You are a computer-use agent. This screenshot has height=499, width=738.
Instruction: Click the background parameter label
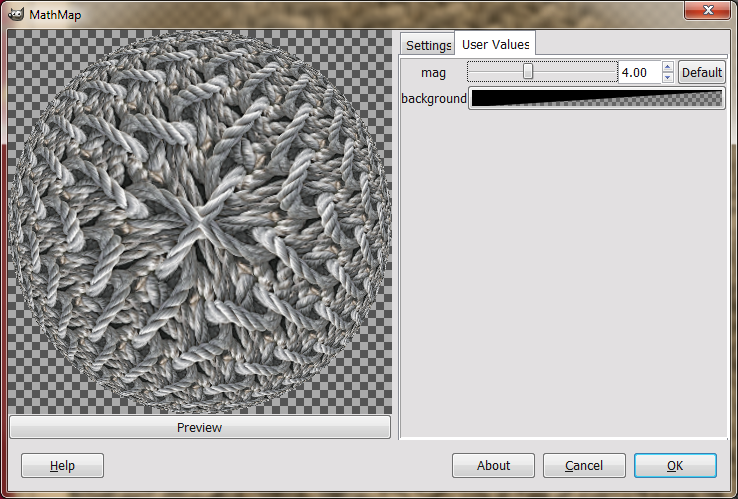click(x=433, y=98)
